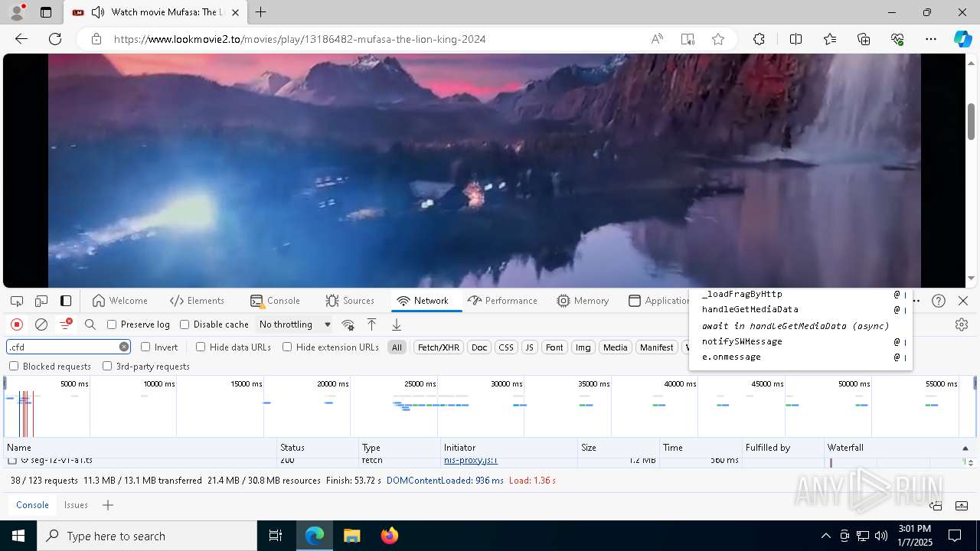Check Hide extension URLs
This screenshot has width=980, height=551.
(x=287, y=347)
